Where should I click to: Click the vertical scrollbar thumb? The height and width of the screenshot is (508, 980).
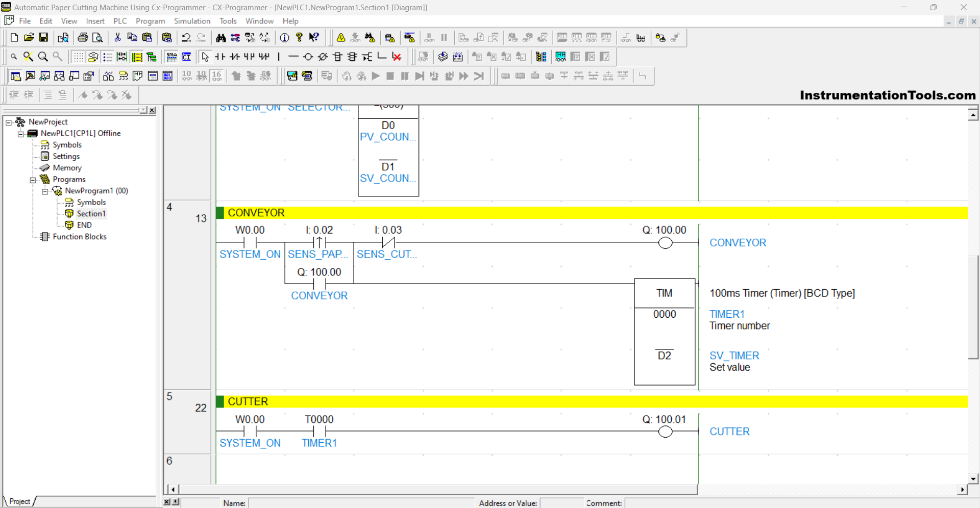pos(973,307)
